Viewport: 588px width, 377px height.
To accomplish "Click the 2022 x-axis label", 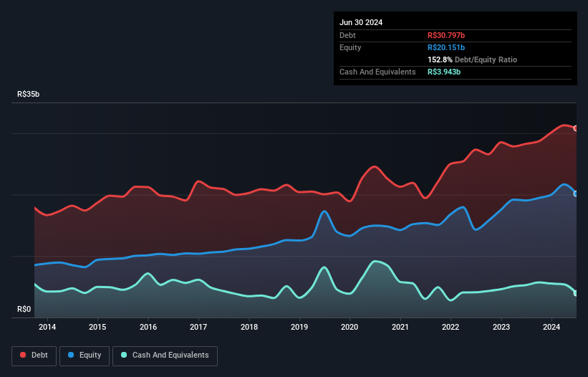I will click(450, 327).
